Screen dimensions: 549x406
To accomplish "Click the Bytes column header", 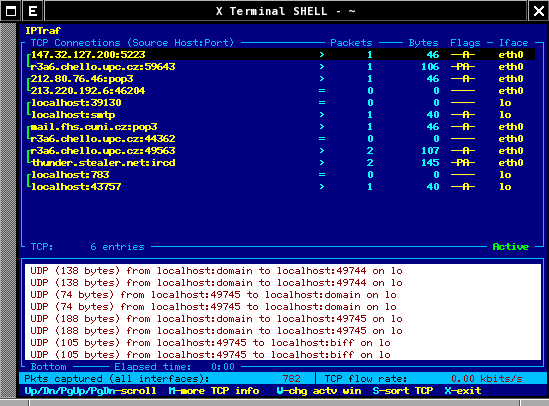I will [423, 43].
